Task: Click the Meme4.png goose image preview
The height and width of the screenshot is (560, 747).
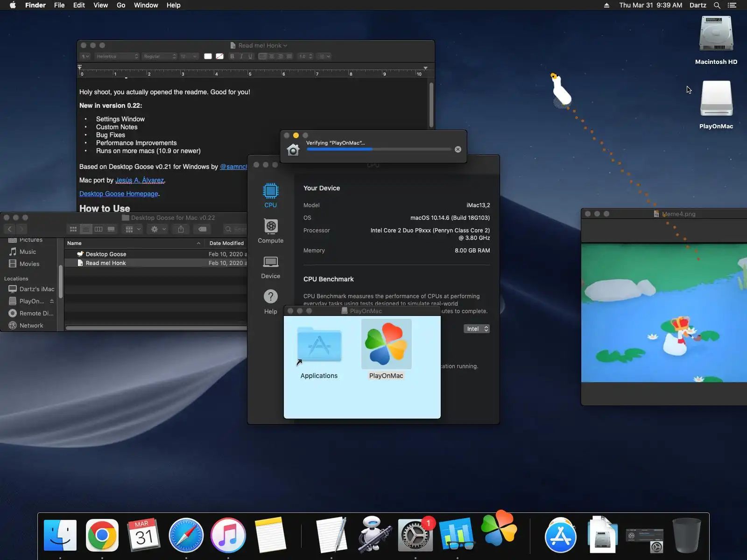Action: click(x=664, y=313)
